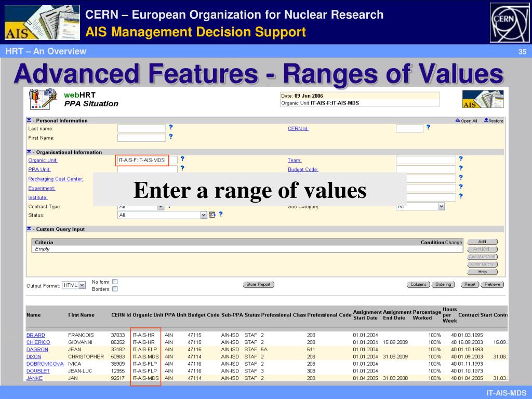The height and width of the screenshot is (399, 532).
Task: Click the Help button under Clear Query
Action: [483, 272]
